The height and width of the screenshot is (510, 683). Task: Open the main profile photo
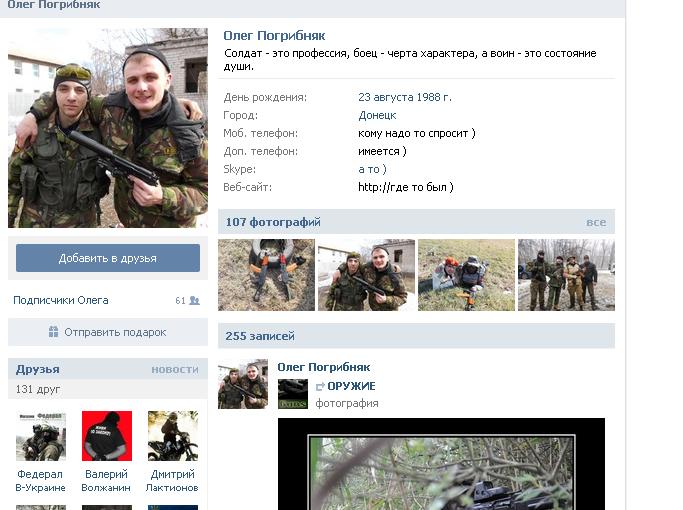click(x=108, y=128)
